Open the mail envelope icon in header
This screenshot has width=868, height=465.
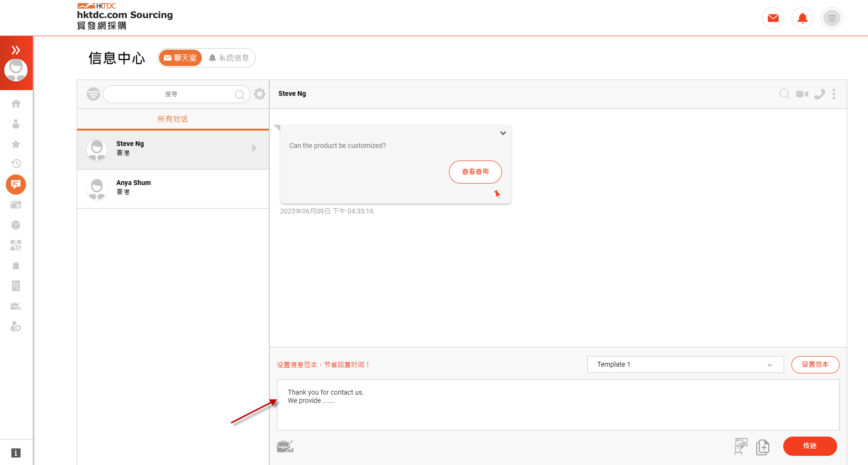[773, 18]
